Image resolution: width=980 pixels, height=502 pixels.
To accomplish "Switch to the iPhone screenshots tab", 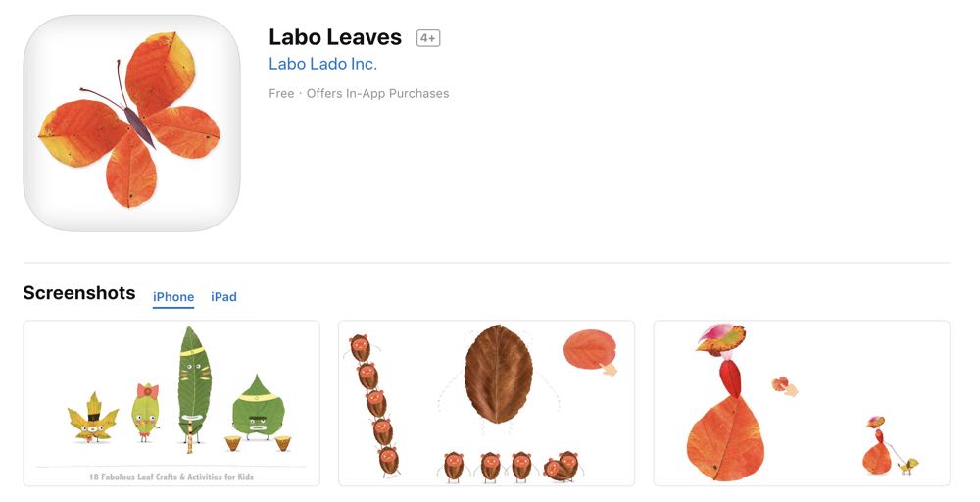I will tap(173, 297).
